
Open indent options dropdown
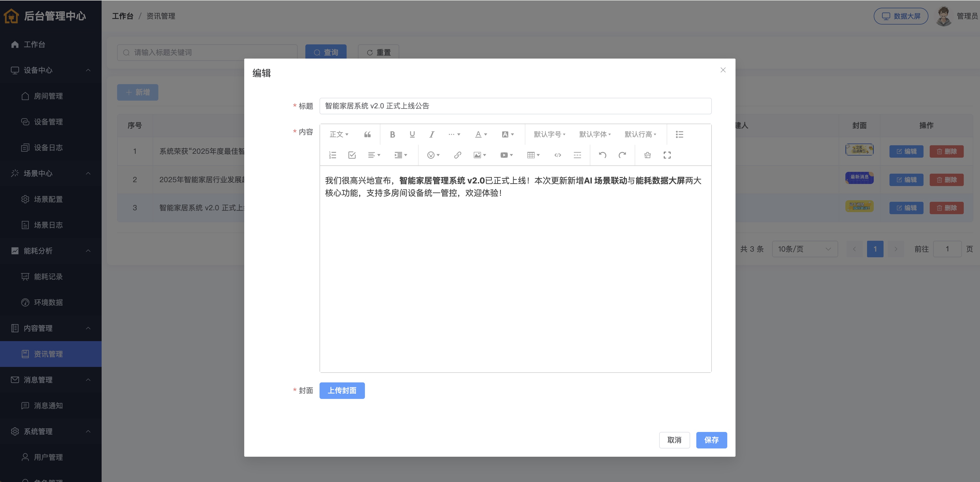pos(401,155)
